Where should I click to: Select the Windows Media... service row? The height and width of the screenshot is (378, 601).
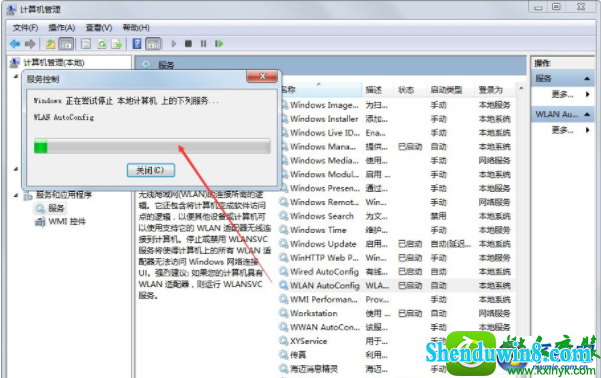pos(397,160)
